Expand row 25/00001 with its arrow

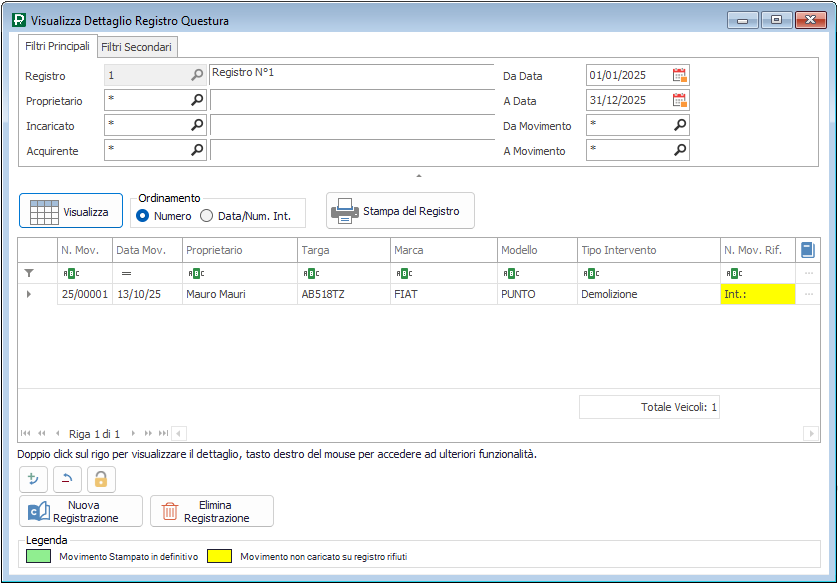(28, 294)
